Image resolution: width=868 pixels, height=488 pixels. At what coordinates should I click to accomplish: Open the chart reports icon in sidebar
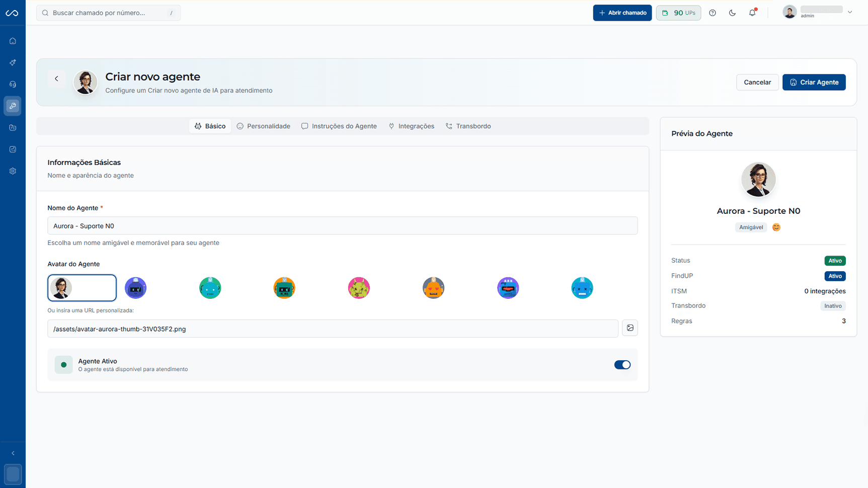(x=13, y=149)
